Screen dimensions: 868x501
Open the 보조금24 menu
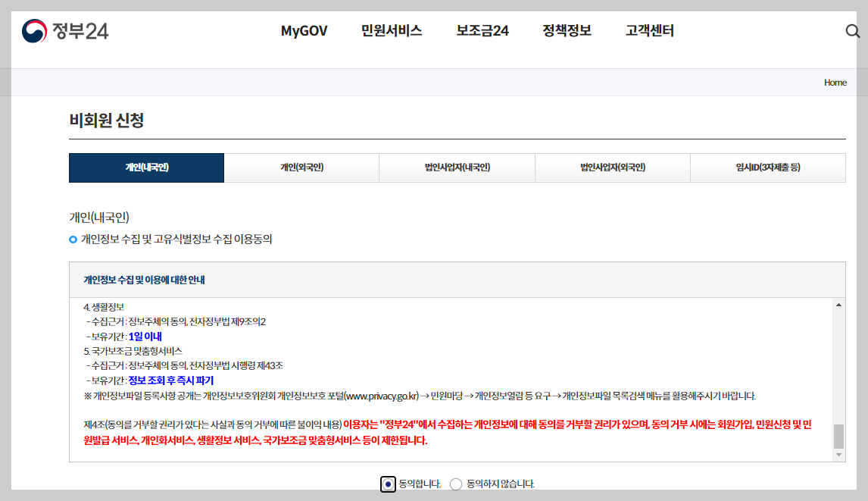tap(482, 32)
